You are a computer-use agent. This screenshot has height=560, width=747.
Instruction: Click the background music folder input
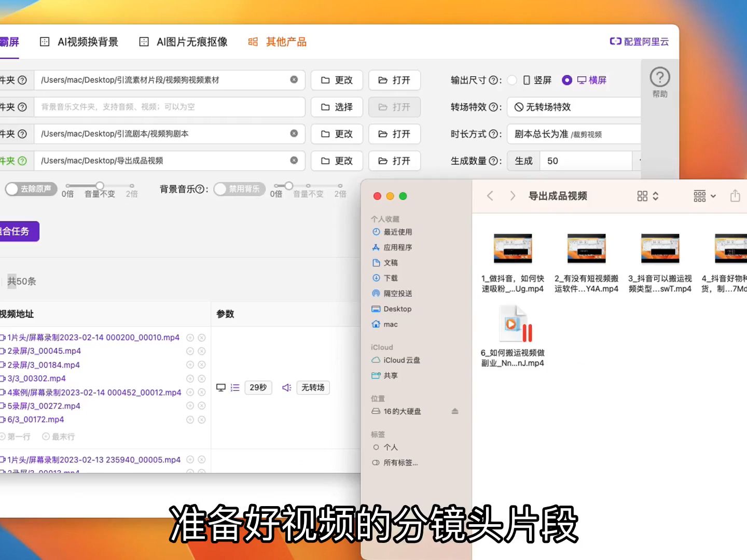tap(170, 107)
